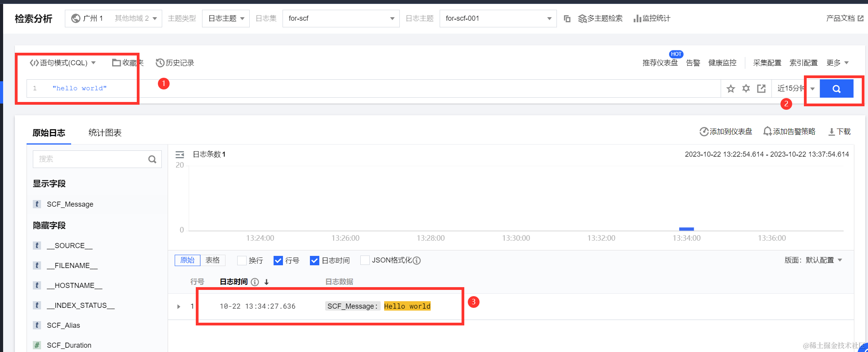Screen dimensions: 868x352
Task: Open the 语句模式(CQL) mode dropdown
Action: [63, 63]
